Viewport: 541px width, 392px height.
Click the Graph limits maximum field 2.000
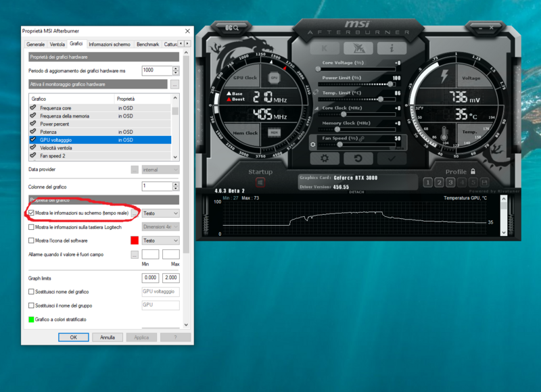click(171, 278)
